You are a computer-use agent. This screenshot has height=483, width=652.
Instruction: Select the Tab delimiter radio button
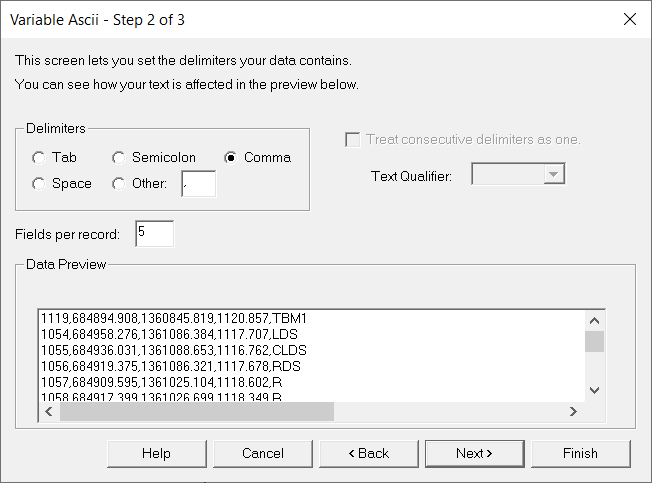click(39, 157)
